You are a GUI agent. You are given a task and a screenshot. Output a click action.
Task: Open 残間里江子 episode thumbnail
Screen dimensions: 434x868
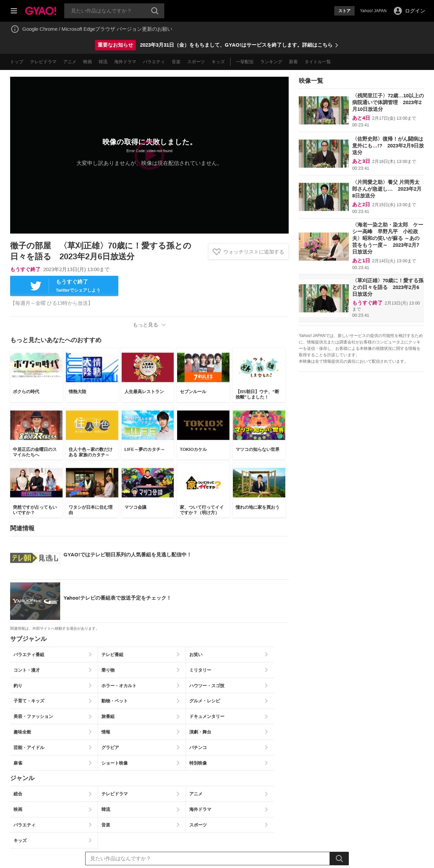[x=324, y=110]
